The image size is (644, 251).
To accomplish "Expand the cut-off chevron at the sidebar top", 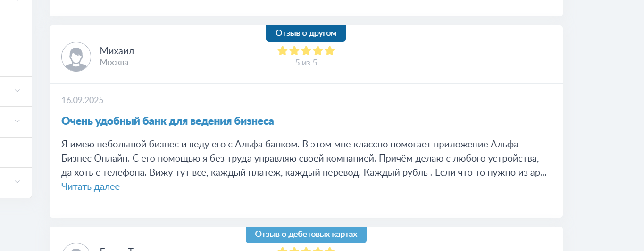I will 17,1.
